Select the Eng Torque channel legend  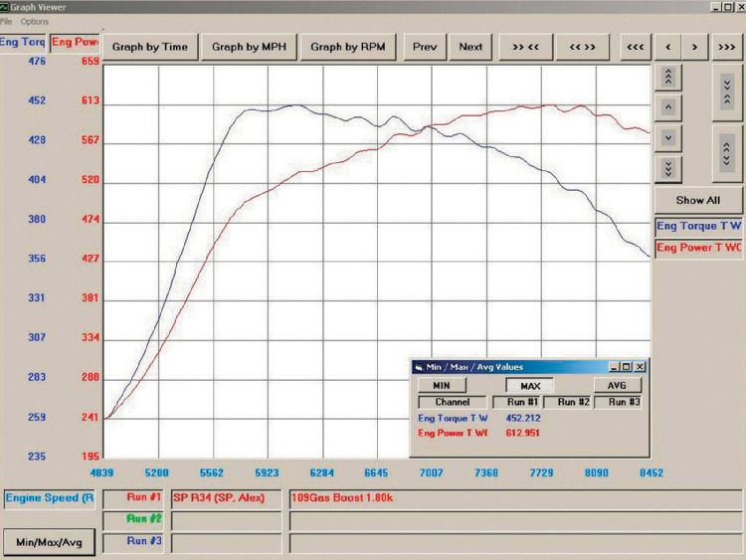click(x=698, y=226)
